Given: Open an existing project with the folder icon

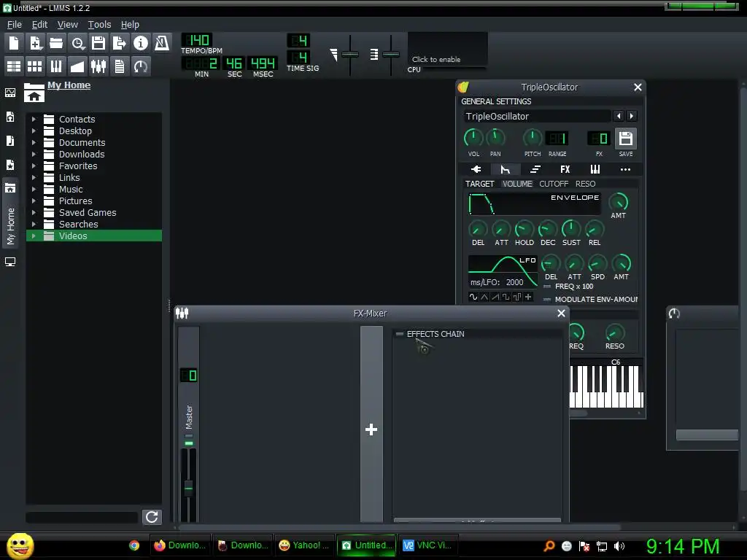Looking at the screenshot, I should (x=56, y=43).
